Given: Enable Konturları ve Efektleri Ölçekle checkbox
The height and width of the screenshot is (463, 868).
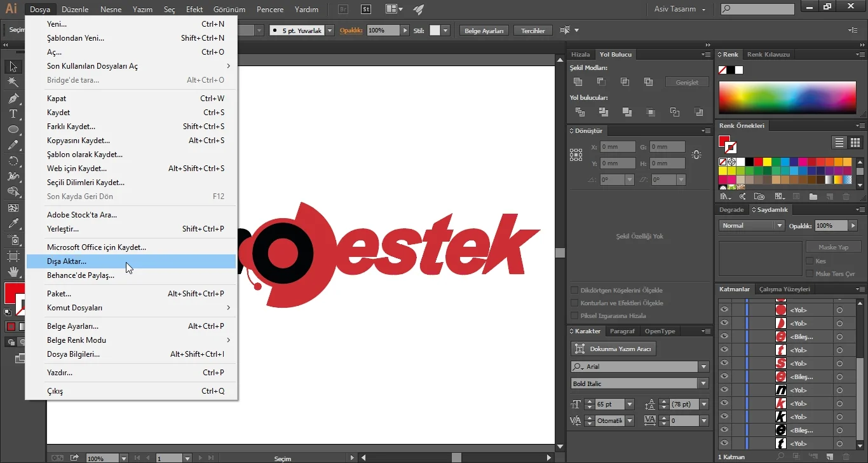Looking at the screenshot, I should 575,303.
